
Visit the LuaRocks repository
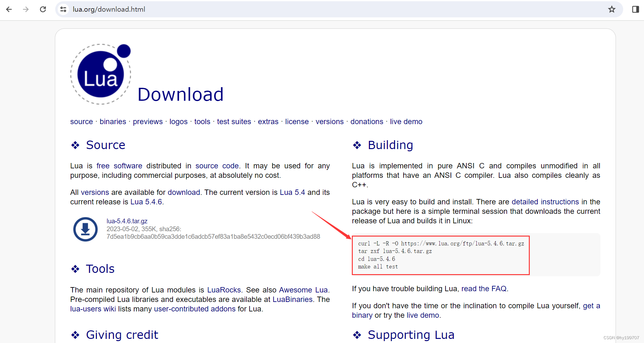[224, 290]
